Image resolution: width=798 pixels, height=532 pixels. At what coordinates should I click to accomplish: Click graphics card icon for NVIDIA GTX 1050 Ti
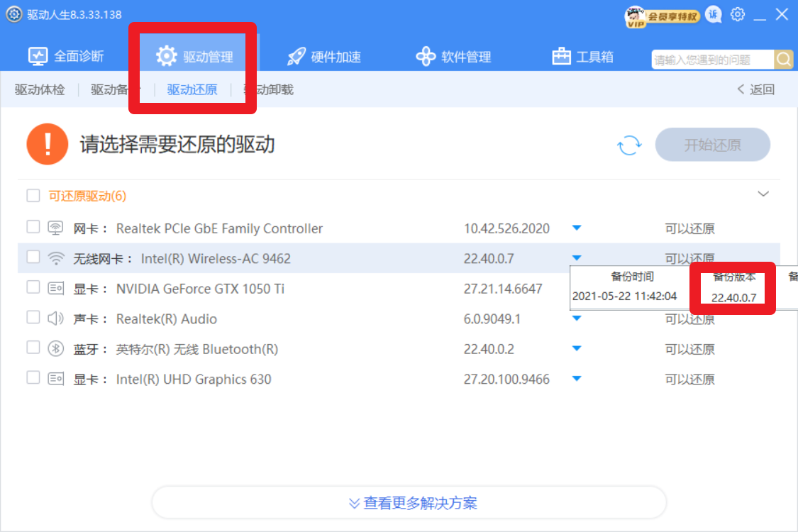pos(55,289)
